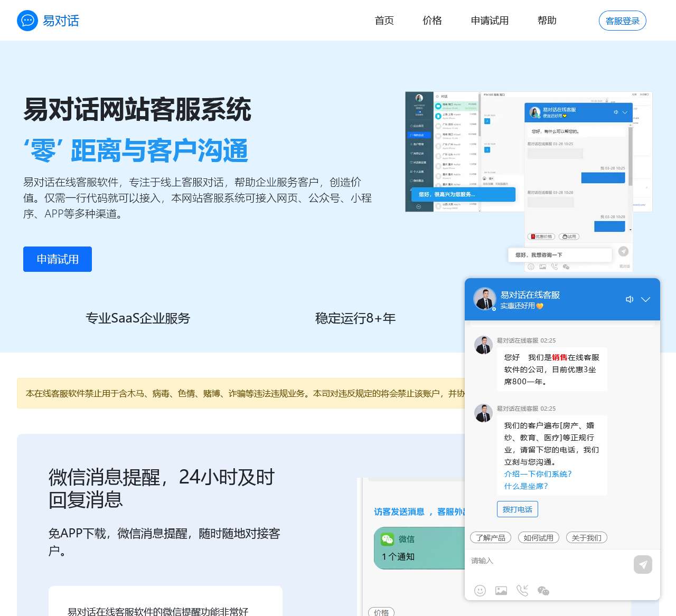Collapse the chat widget with chevron
Image resolution: width=676 pixels, height=616 pixels.
(645, 299)
